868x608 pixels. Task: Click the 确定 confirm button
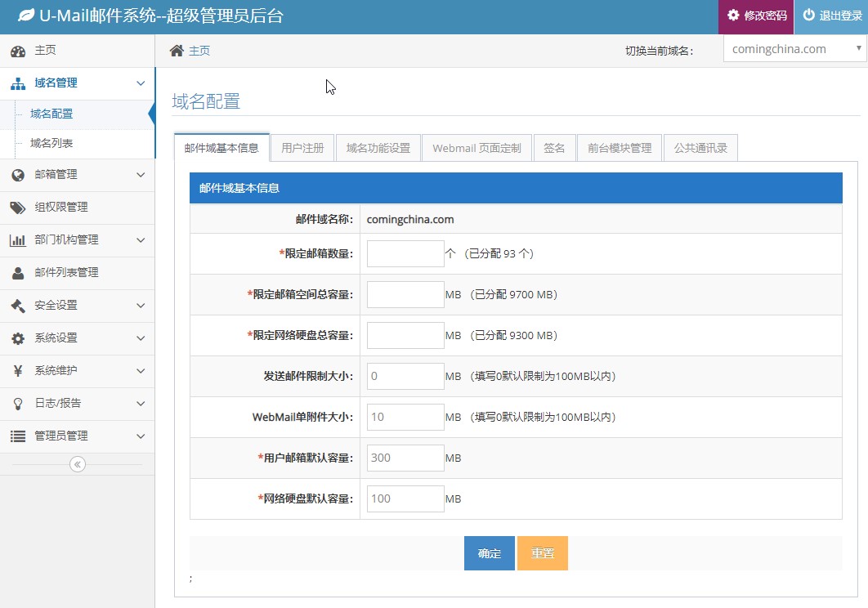490,553
